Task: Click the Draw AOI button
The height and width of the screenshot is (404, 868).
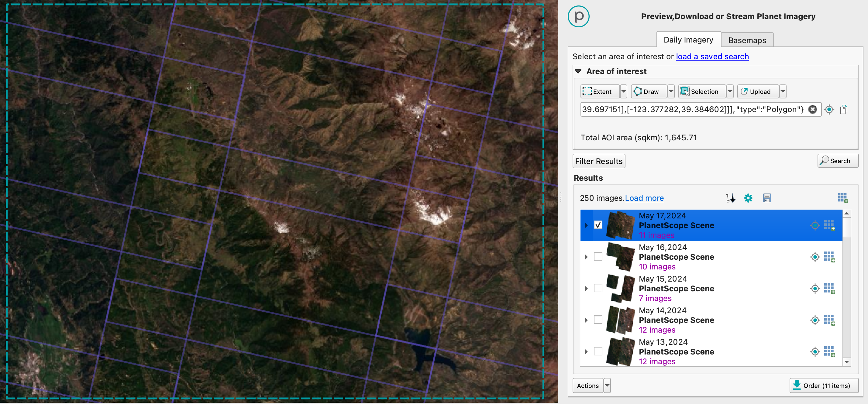Action: [649, 91]
